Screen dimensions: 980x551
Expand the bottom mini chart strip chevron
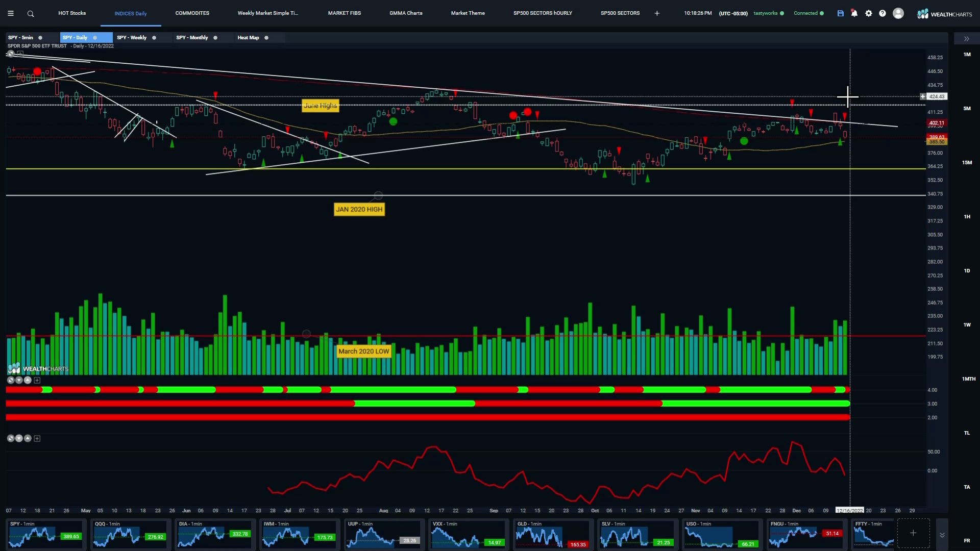pyautogui.click(x=942, y=535)
